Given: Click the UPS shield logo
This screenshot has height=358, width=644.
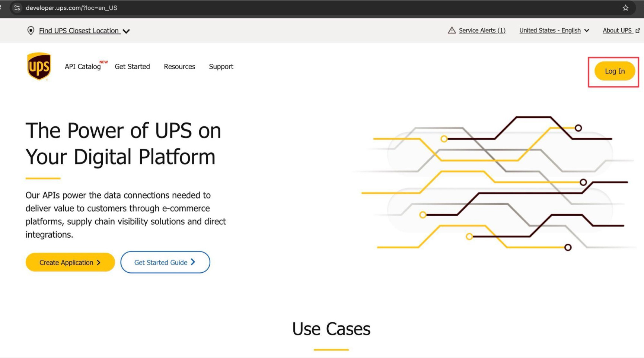Looking at the screenshot, I should pos(39,66).
